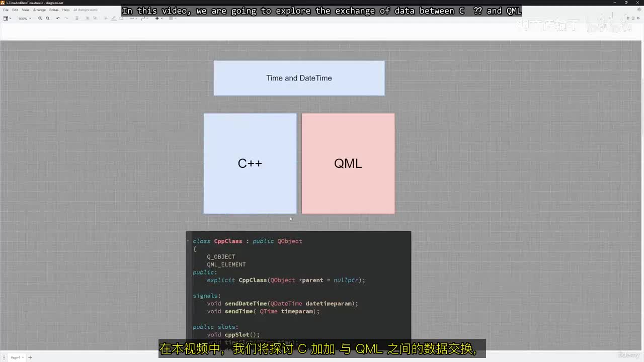
Task: Open the View menu
Action: point(26,10)
